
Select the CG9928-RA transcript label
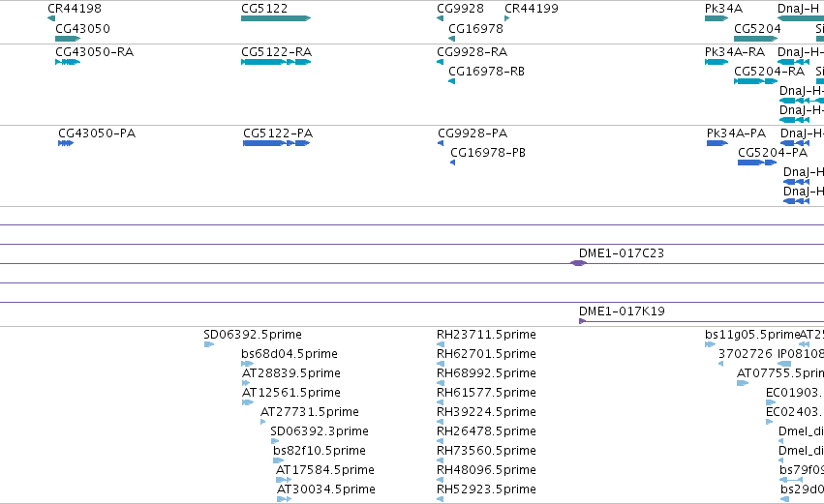472,52
